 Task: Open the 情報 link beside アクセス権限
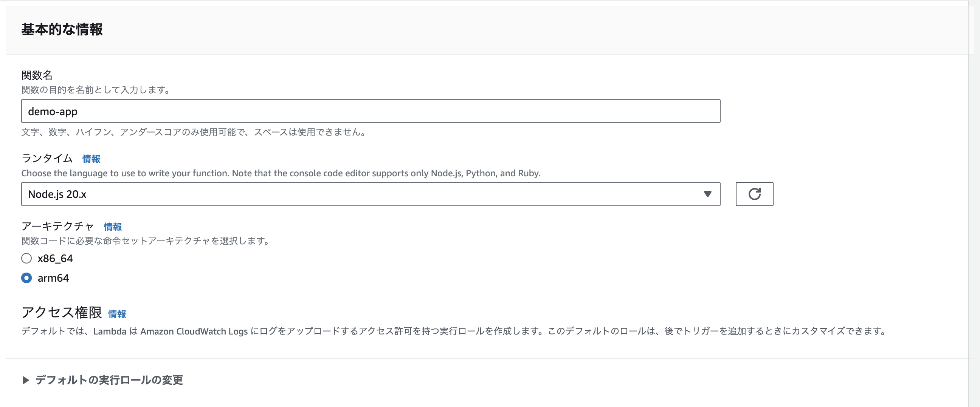(x=117, y=314)
